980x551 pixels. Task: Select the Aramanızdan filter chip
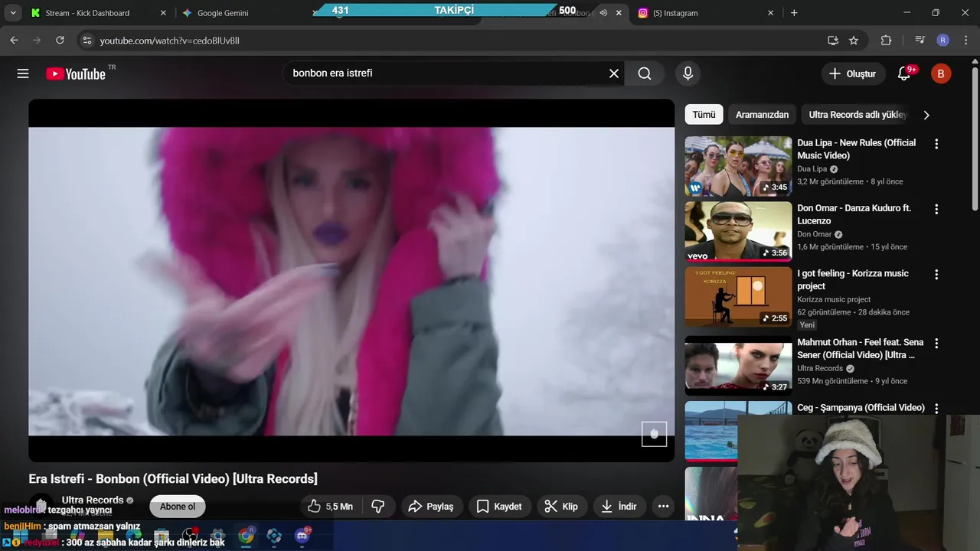(762, 115)
